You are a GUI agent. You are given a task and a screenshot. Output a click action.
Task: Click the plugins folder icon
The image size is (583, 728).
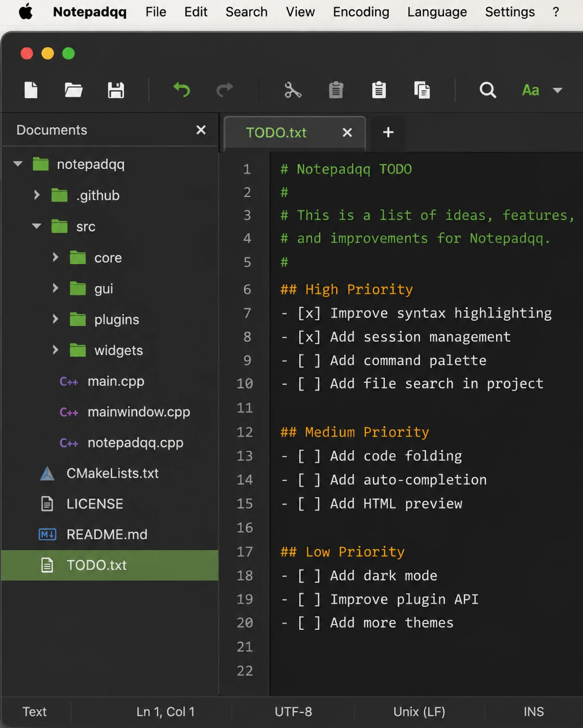click(x=78, y=319)
